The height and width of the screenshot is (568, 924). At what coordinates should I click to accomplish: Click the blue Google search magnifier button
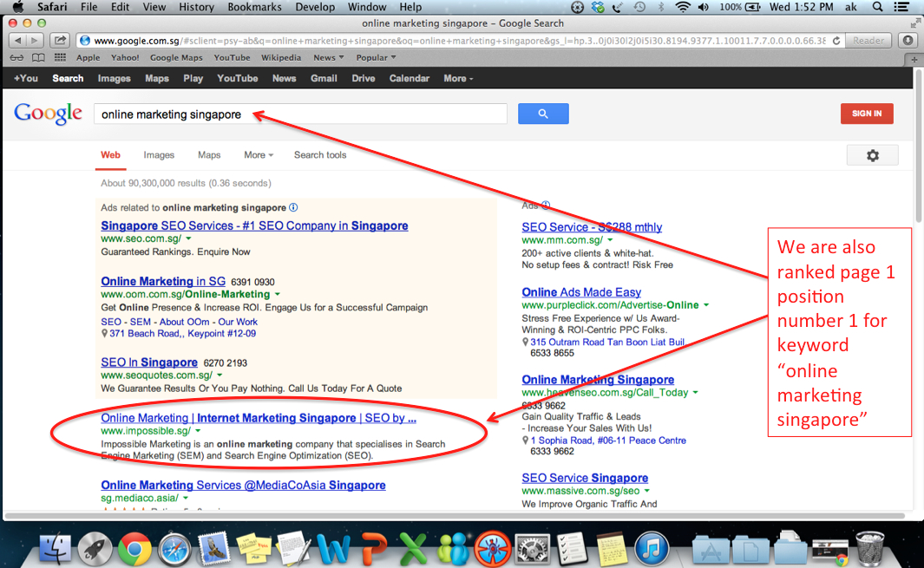(543, 114)
